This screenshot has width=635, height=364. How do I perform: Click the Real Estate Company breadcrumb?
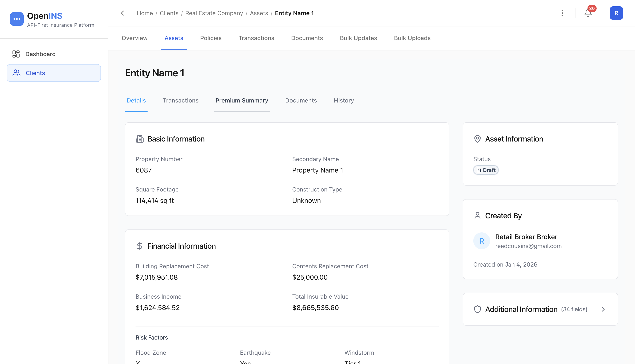(214, 13)
